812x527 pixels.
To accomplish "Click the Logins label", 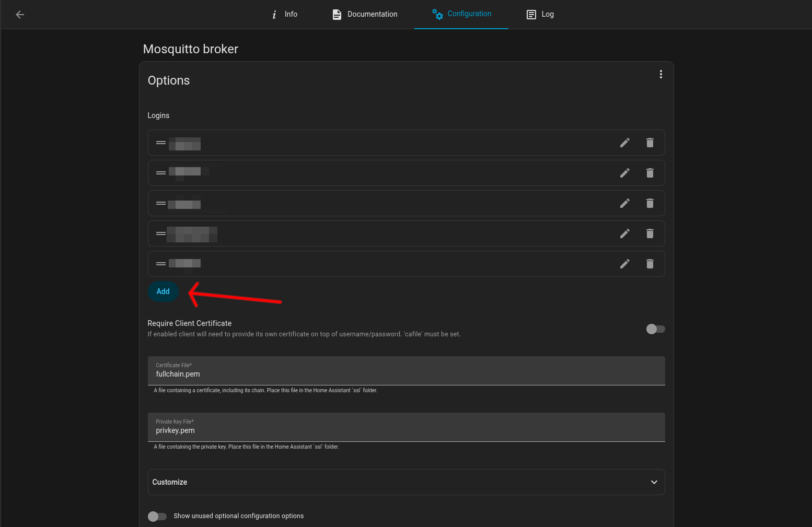I will pos(158,115).
